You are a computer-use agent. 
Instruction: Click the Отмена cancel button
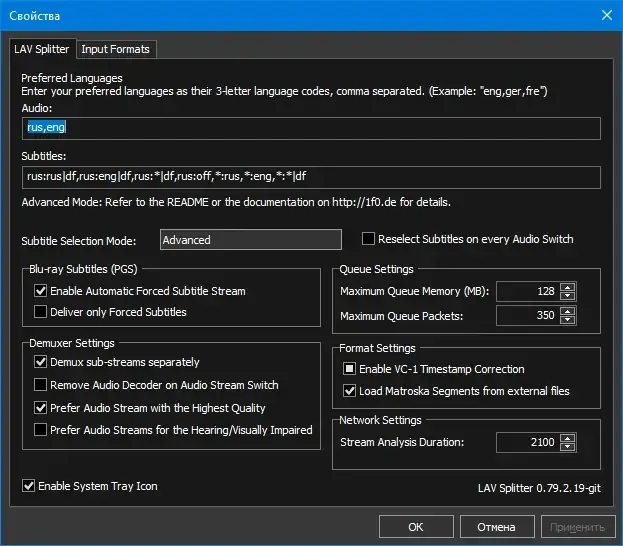point(497,527)
